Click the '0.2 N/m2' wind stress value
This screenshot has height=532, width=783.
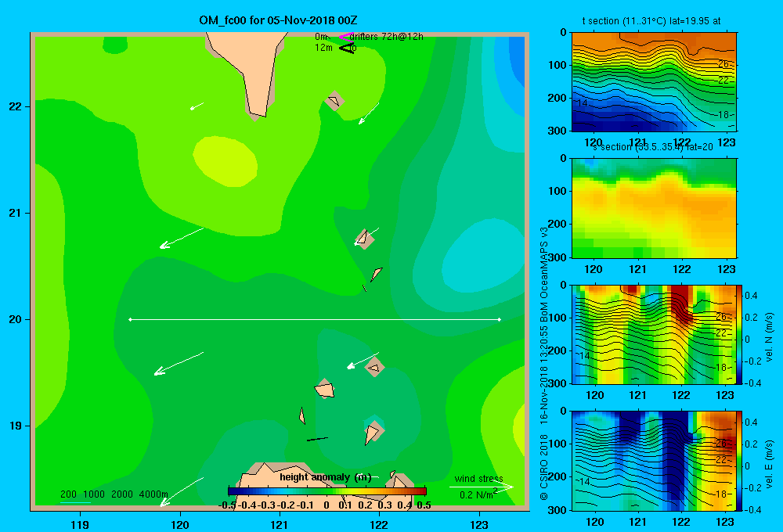(478, 494)
